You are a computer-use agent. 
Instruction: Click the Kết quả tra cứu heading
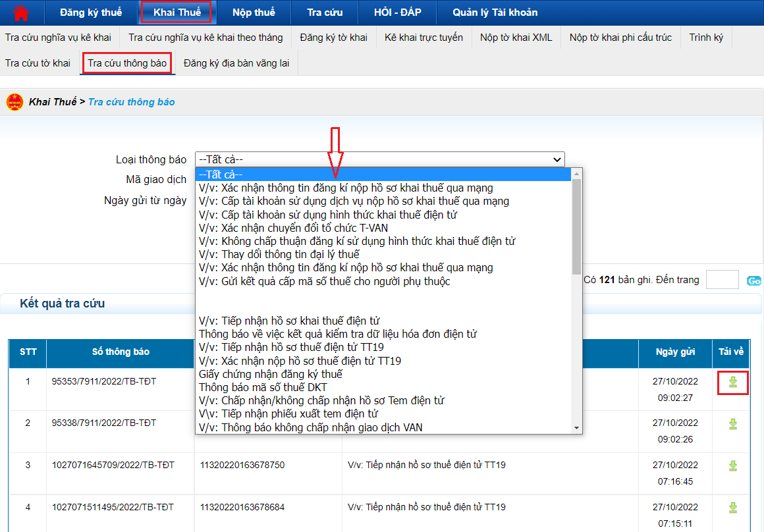[63, 303]
